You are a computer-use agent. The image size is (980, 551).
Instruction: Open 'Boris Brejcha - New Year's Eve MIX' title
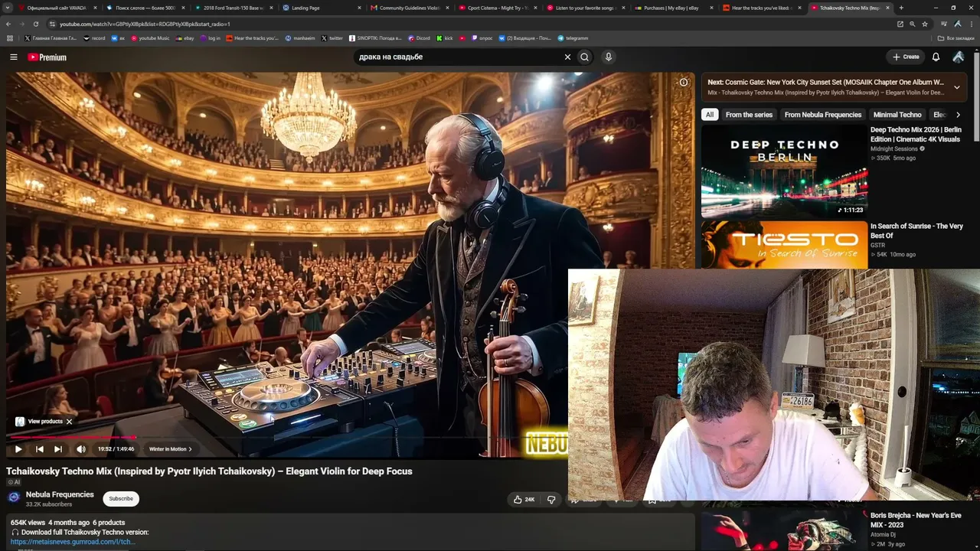click(916, 520)
